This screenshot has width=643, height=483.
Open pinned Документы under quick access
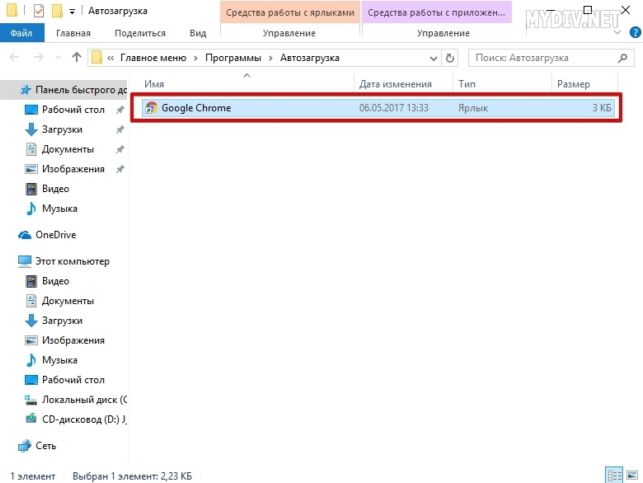pyautogui.click(x=68, y=149)
